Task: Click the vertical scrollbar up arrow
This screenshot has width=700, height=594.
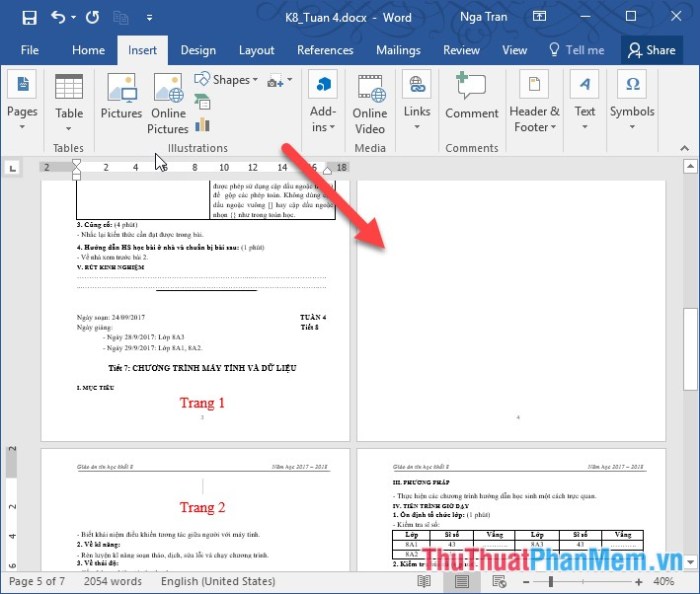Action: pyautogui.click(x=690, y=166)
